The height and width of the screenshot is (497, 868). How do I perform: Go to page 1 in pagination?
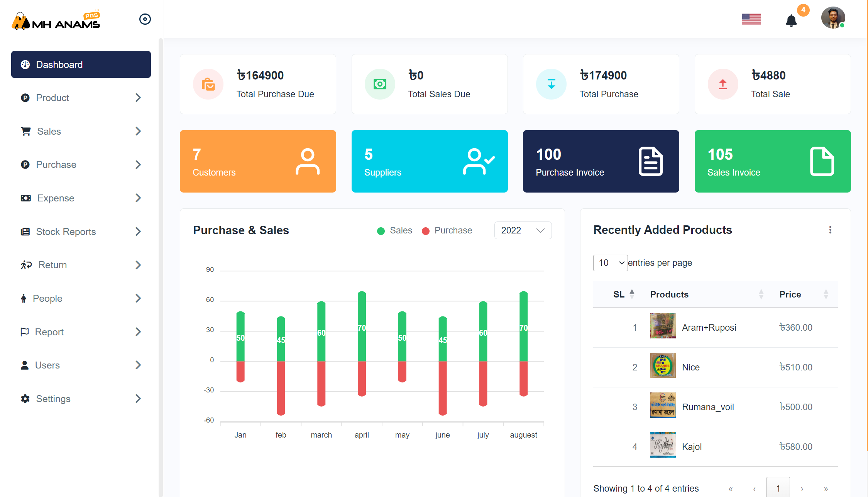778,488
